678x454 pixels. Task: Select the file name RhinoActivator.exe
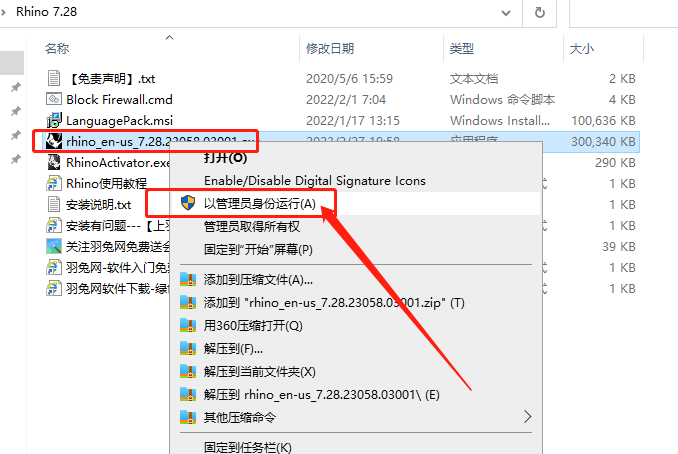118,163
